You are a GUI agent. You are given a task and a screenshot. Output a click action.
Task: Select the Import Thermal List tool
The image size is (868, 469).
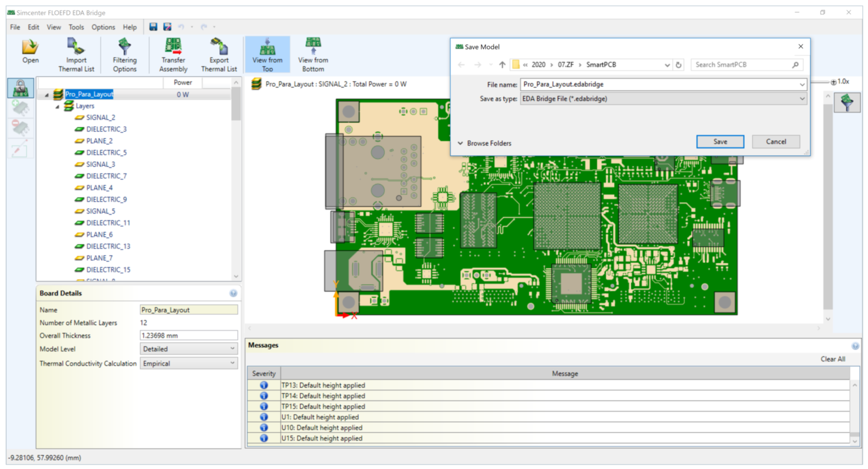click(76, 54)
